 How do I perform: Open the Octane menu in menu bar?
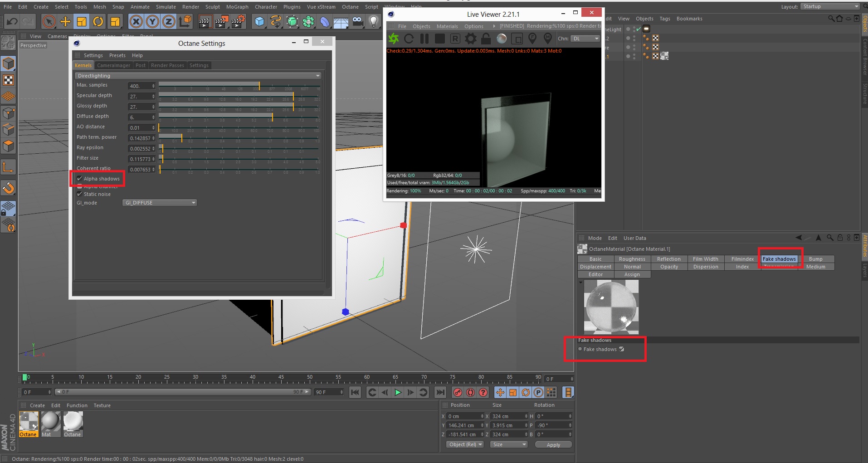[350, 7]
